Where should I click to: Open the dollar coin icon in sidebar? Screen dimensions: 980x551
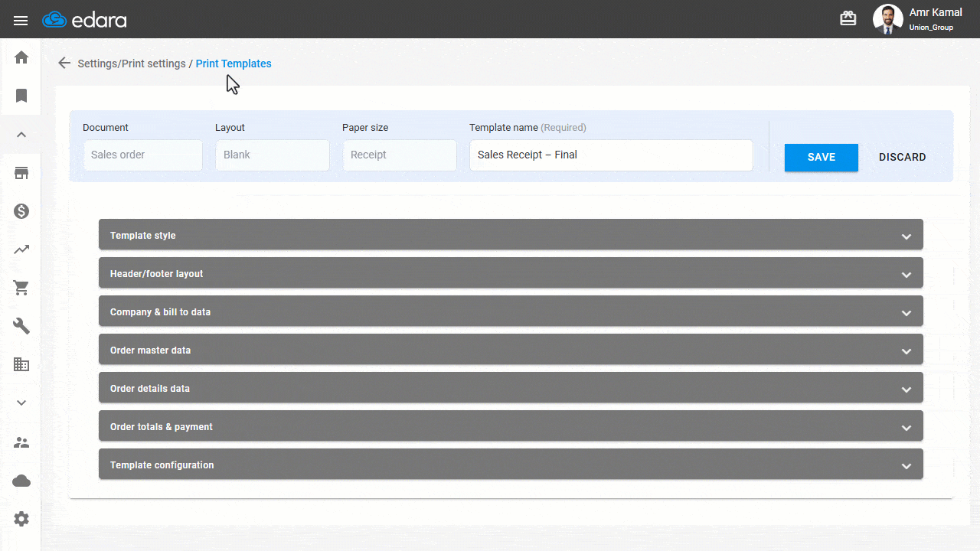21,211
